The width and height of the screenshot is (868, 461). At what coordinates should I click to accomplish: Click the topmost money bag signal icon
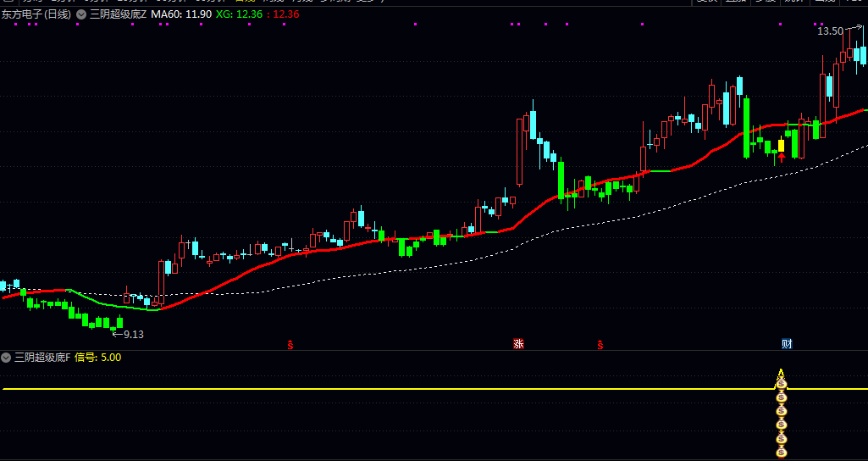[x=781, y=383]
